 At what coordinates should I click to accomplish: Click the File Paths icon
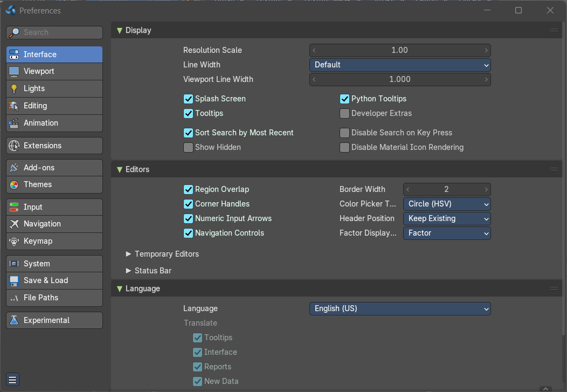(x=14, y=298)
